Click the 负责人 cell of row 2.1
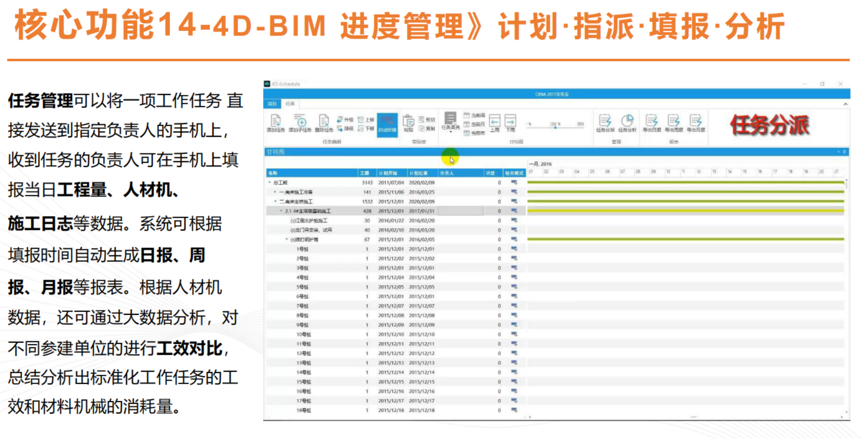 (460, 211)
